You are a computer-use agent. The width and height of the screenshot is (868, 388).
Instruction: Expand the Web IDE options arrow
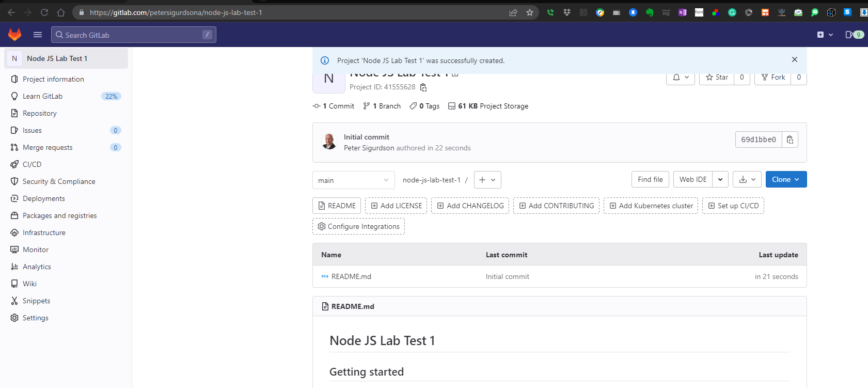720,179
